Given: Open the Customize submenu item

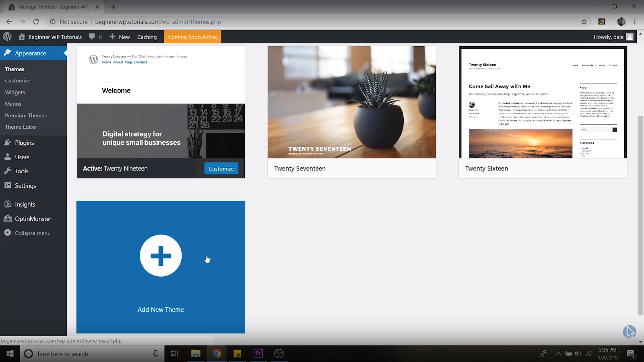Looking at the screenshot, I should (x=17, y=80).
